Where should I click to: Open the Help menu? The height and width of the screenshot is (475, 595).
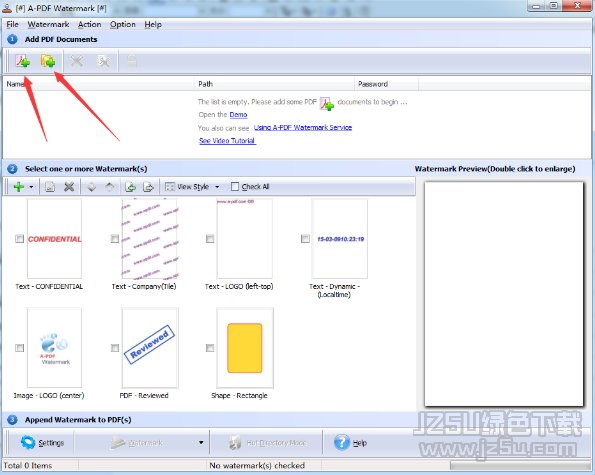[x=153, y=24]
